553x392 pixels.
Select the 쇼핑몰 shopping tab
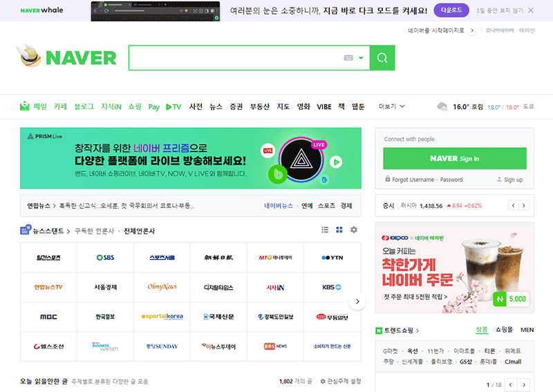click(504, 330)
